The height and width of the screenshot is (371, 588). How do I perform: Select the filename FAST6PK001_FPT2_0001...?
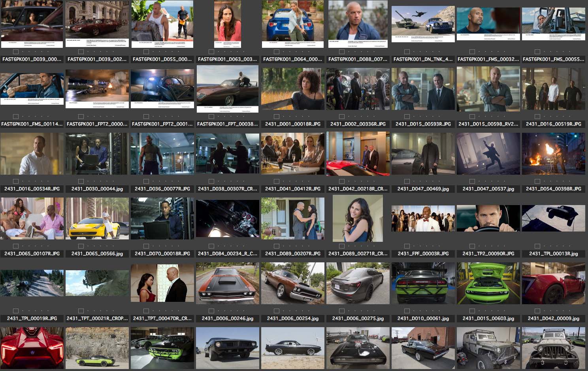[162, 124]
